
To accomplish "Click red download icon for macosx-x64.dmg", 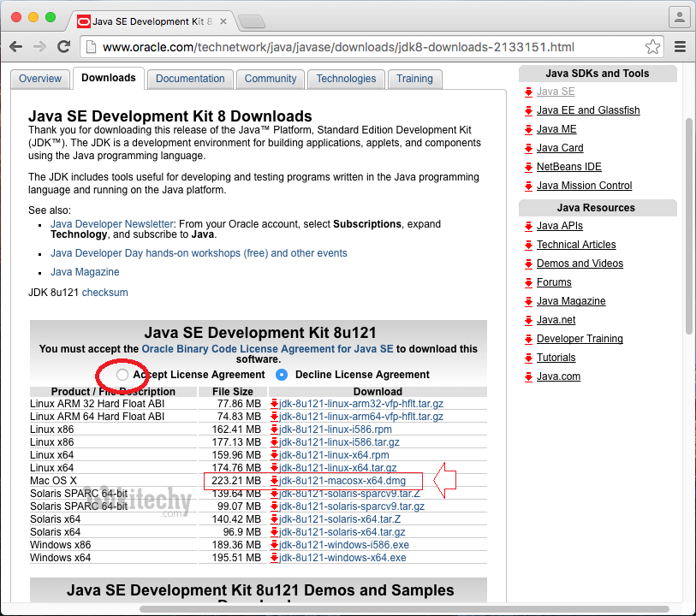I will (274, 481).
